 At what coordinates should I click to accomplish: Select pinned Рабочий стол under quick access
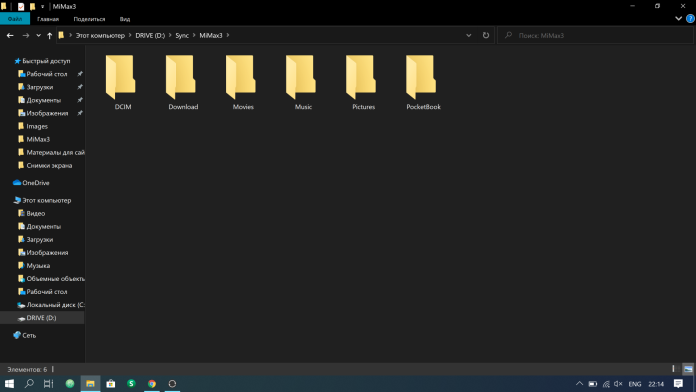[47, 74]
